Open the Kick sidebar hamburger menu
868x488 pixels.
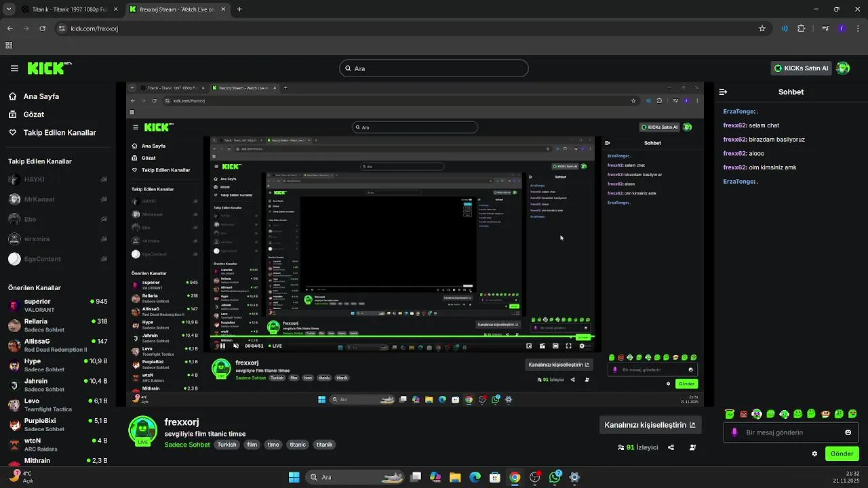tap(14, 68)
